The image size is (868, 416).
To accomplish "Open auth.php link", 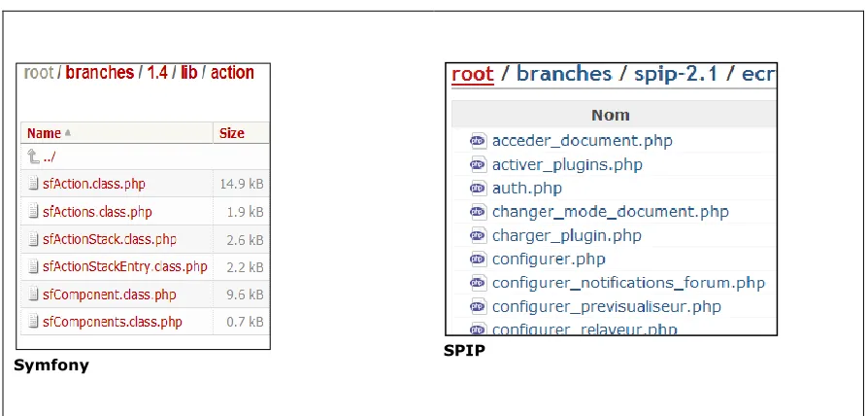I will pyautogui.click(x=527, y=189).
